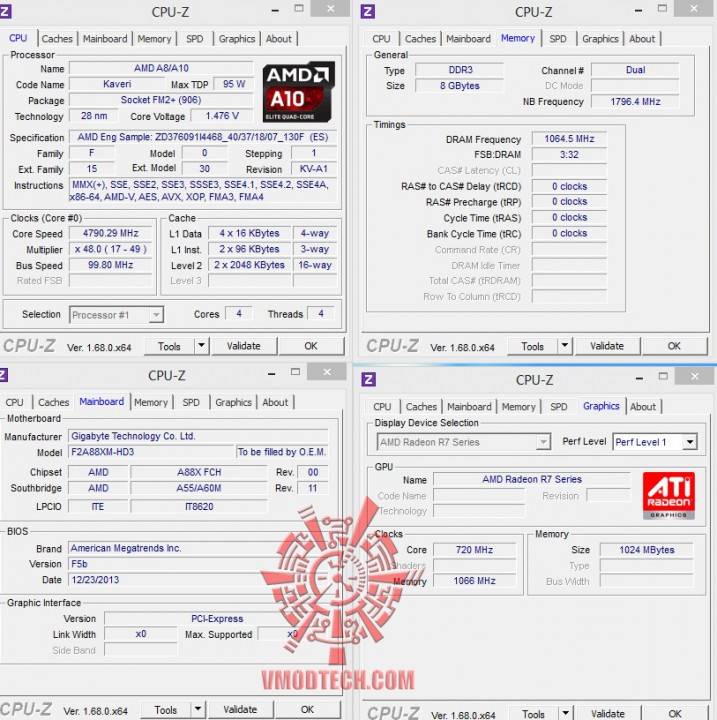Click Tools button in the Mainboard window
Image resolution: width=717 pixels, height=720 pixels.
165,709
